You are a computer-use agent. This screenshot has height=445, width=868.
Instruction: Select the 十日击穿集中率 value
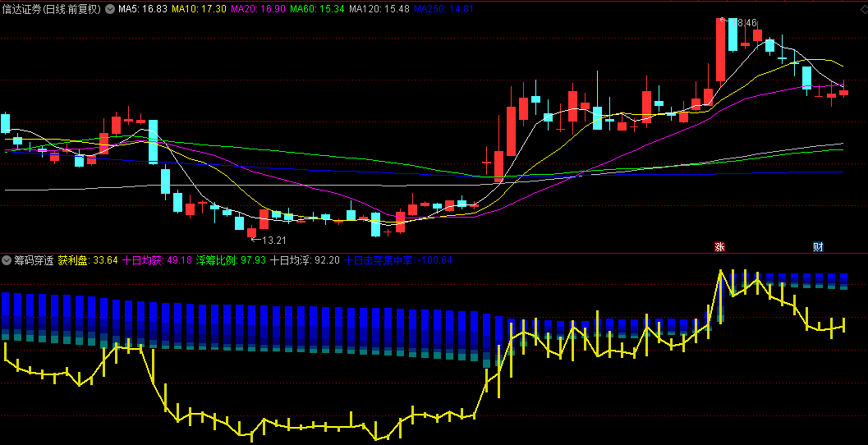click(398, 260)
